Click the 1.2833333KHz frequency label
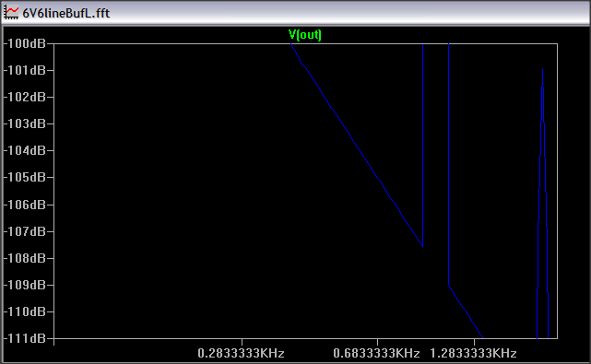The image size is (591, 364). tap(473, 354)
